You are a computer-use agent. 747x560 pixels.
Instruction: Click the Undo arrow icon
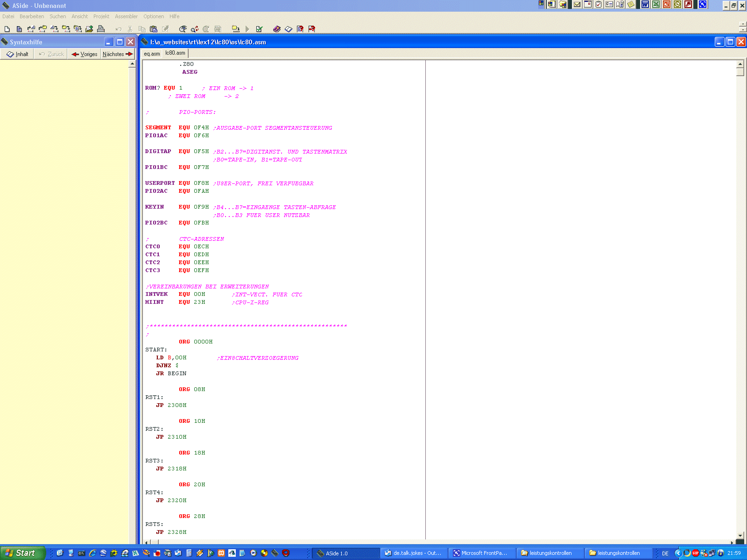pyautogui.click(x=119, y=29)
